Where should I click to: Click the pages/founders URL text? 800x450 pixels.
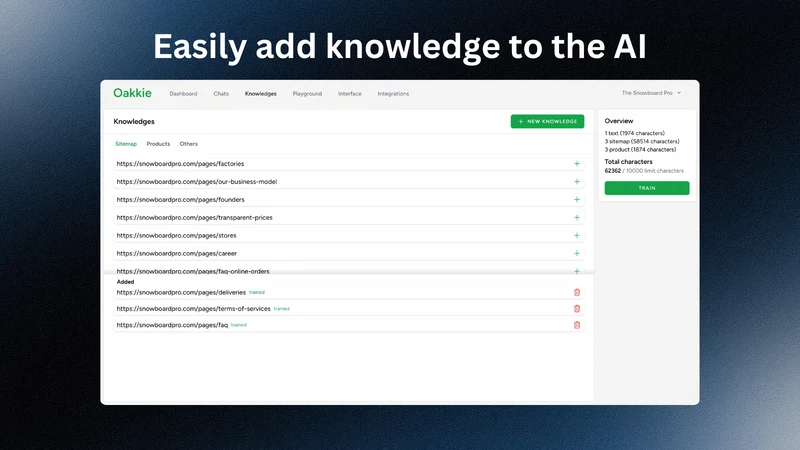[x=180, y=199]
